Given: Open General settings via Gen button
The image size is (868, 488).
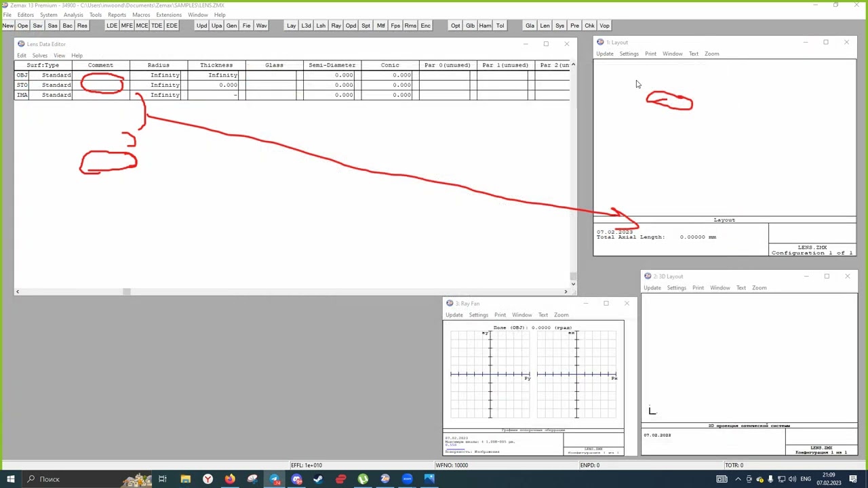Looking at the screenshot, I should coord(232,26).
